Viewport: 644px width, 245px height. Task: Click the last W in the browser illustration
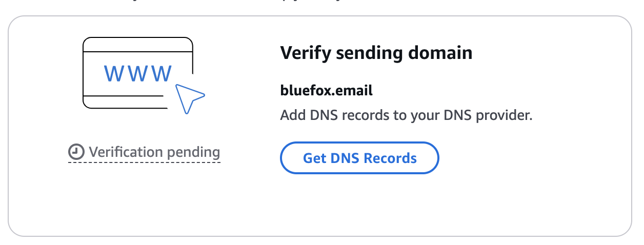coord(160,74)
